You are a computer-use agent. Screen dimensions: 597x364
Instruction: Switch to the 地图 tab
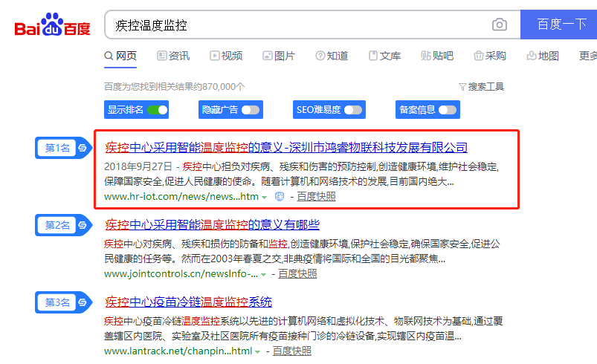click(x=543, y=56)
